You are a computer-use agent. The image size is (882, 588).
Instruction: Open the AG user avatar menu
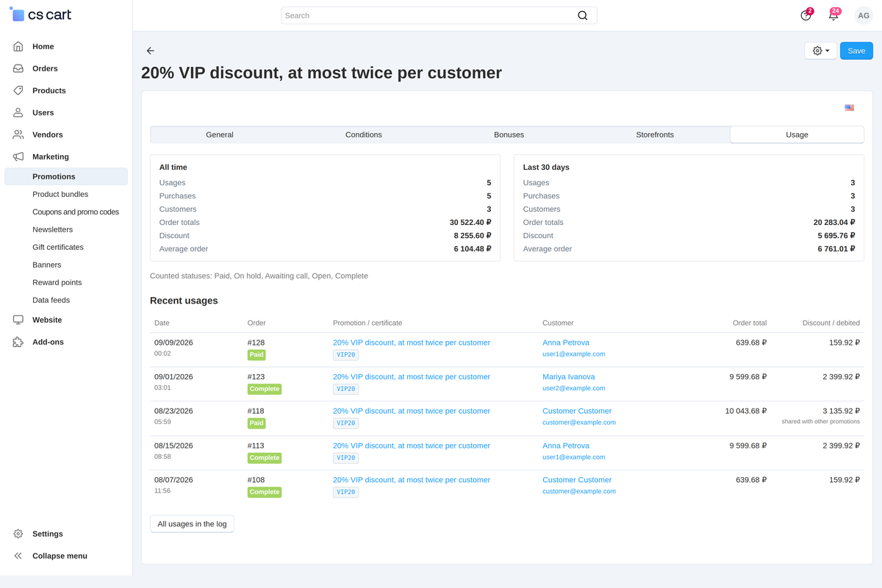point(864,15)
